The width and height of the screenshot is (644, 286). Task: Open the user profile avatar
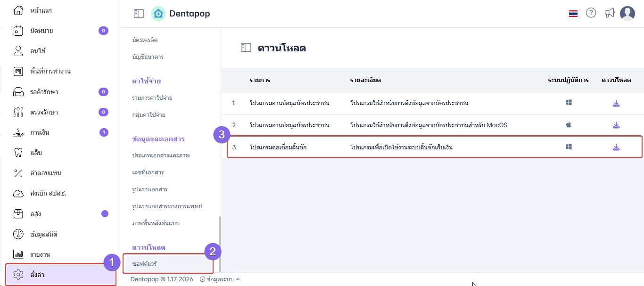point(627,13)
